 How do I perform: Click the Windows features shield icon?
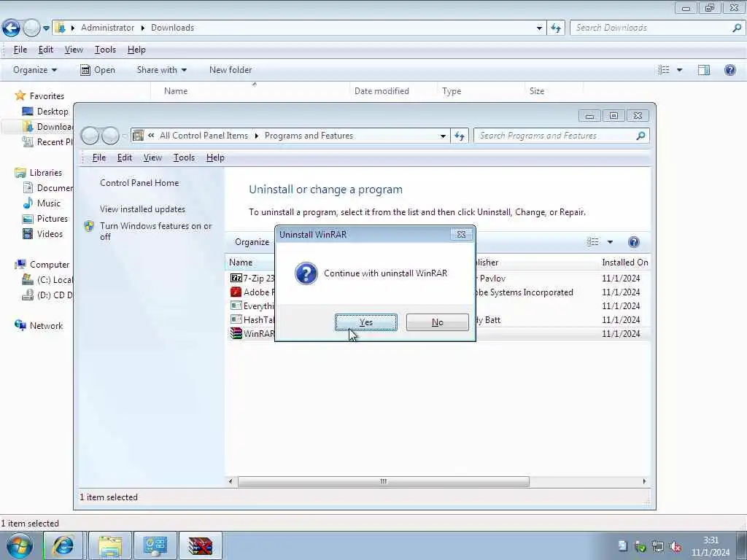(89, 226)
